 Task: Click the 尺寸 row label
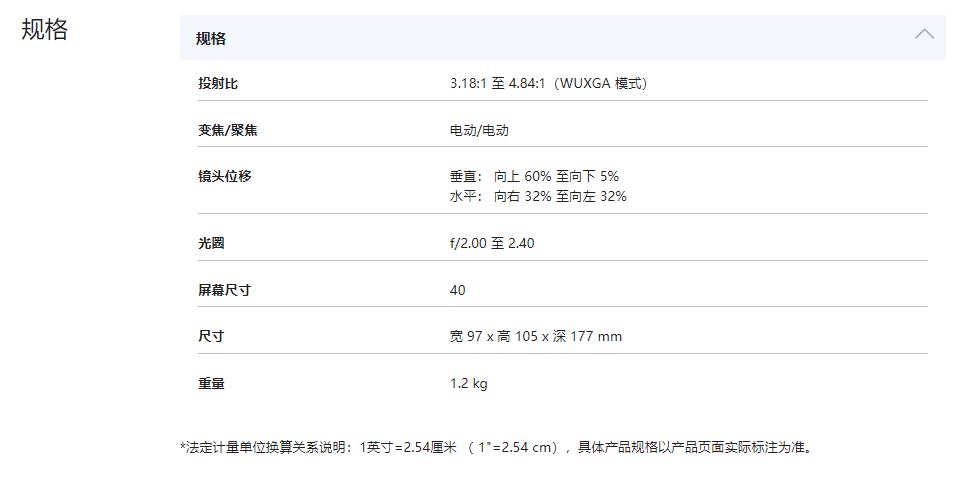tap(211, 336)
